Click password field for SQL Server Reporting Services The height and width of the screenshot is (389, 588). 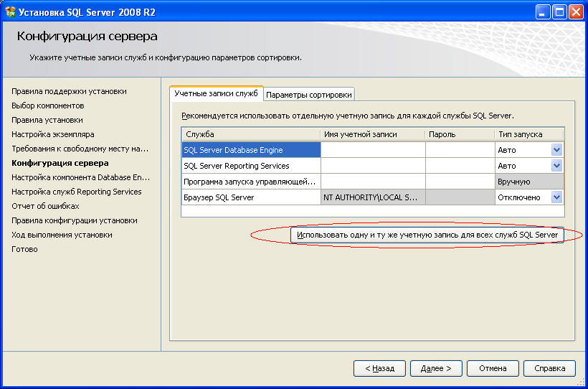460,166
